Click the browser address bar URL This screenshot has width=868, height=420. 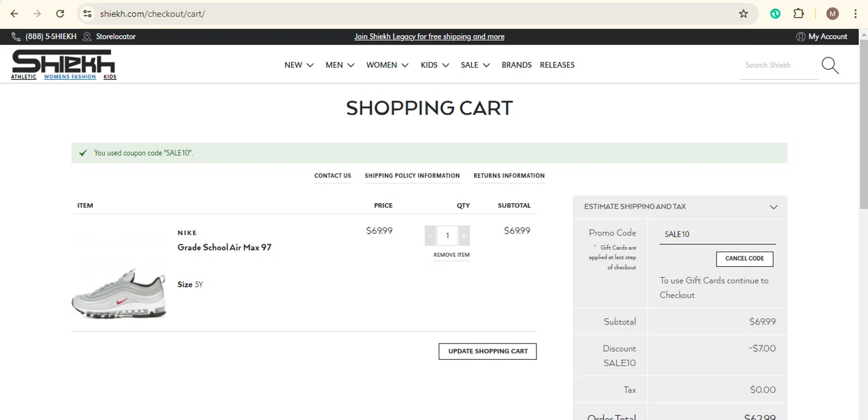point(152,14)
